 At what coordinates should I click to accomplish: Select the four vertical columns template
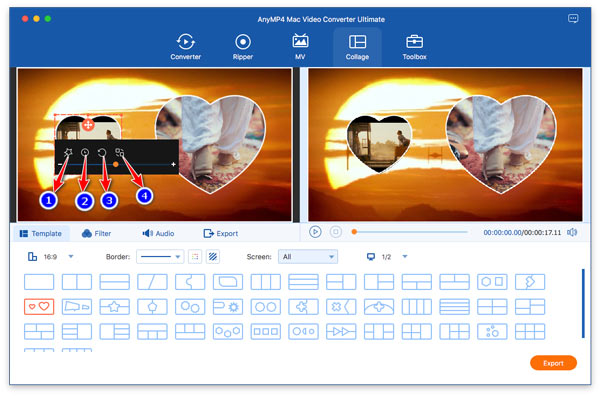click(x=417, y=307)
